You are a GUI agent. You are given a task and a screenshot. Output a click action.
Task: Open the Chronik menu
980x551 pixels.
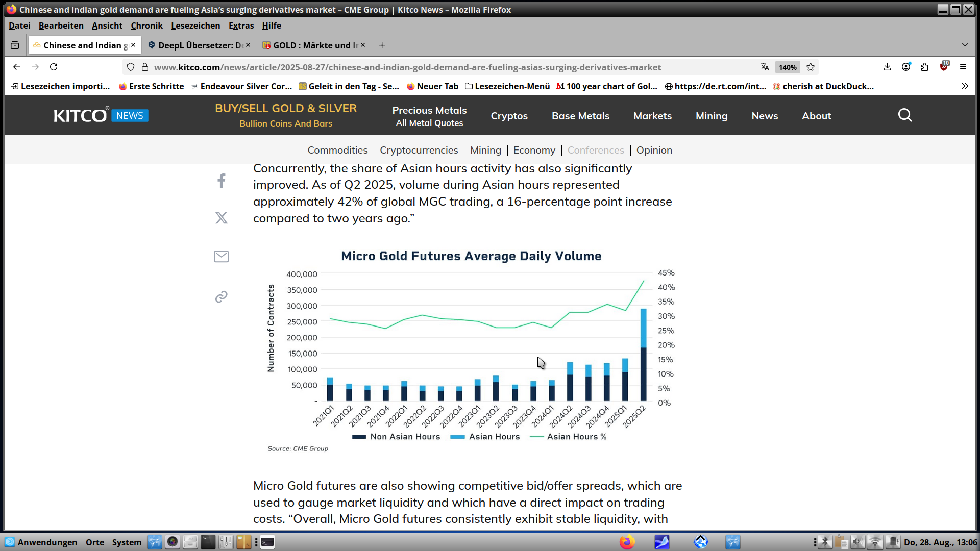click(x=146, y=26)
